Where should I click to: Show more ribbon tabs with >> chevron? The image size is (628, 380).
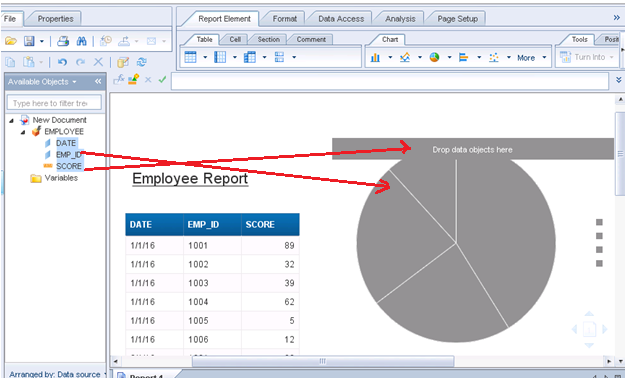click(617, 18)
